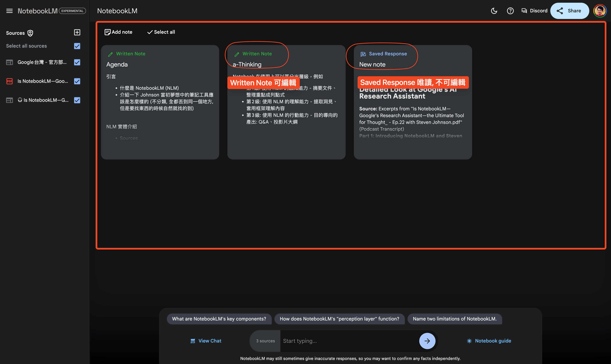Screen dimensions: 611x364
Task: Open the Notebook guide panel
Action: [489, 341]
